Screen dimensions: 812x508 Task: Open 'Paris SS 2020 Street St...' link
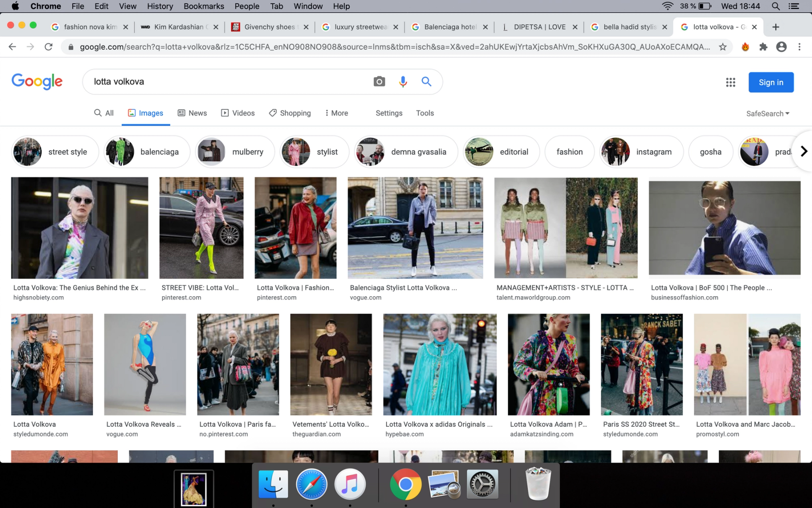click(x=641, y=424)
